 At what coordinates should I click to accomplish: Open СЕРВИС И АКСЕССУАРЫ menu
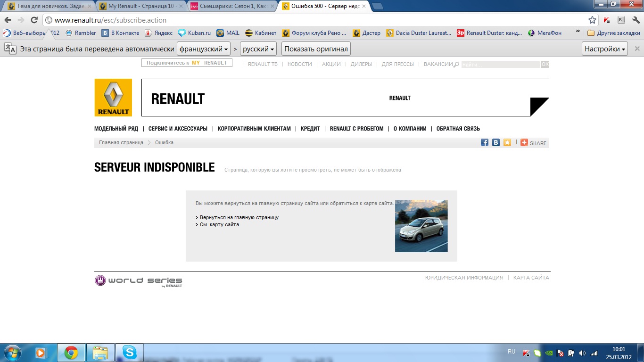coord(178,129)
